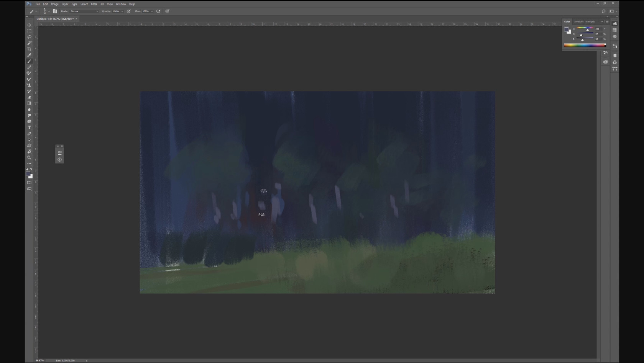
Task: Choose the Eyedropper tool
Action: 29,55
